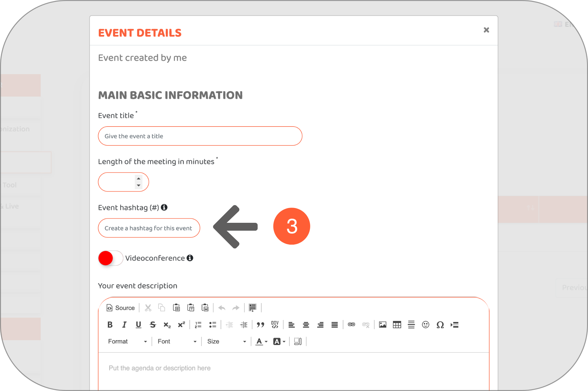This screenshot has width=588, height=391.
Task: Apply Superscript formatting
Action: pos(181,325)
